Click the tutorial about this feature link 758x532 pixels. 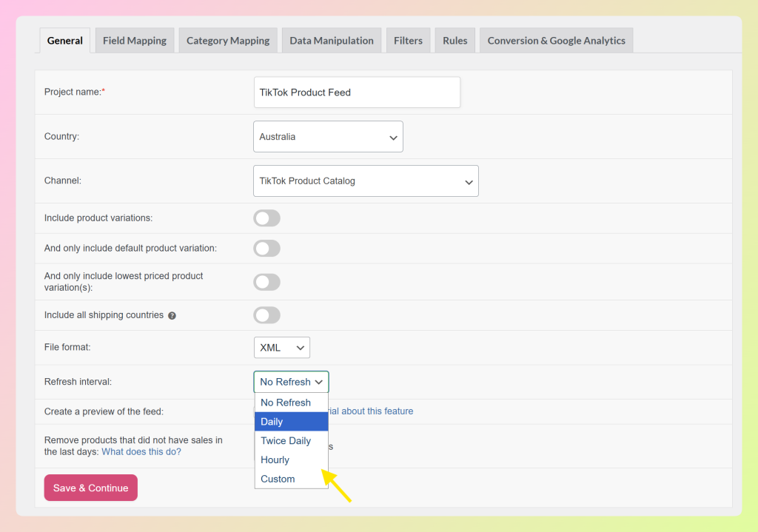[x=370, y=411]
